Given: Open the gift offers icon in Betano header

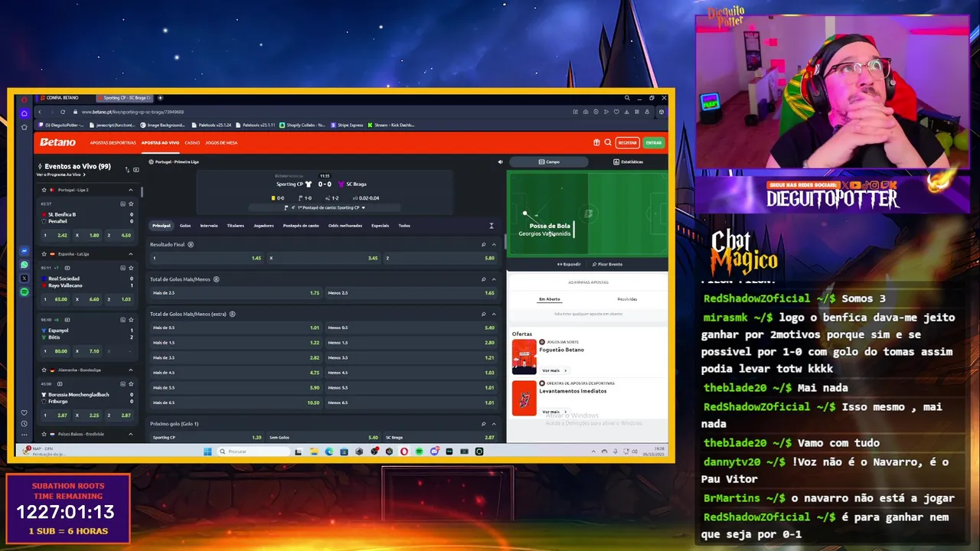Looking at the screenshot, I should (596, 142).
